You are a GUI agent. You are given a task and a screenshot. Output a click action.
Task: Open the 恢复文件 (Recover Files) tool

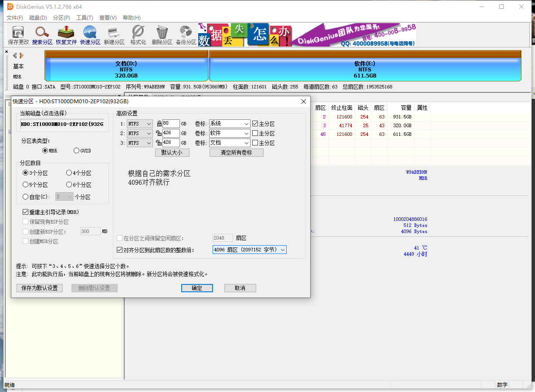point(66,35)
